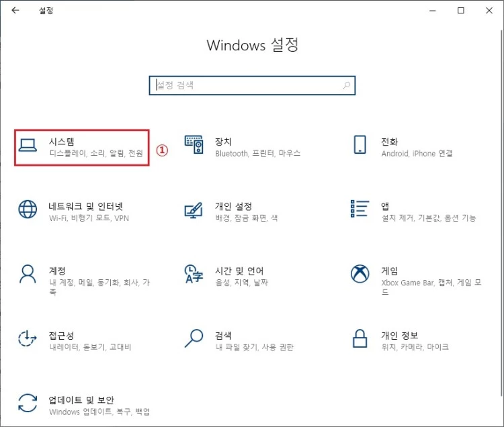Click the 개인 정보 padlock icon

(360, 338)
